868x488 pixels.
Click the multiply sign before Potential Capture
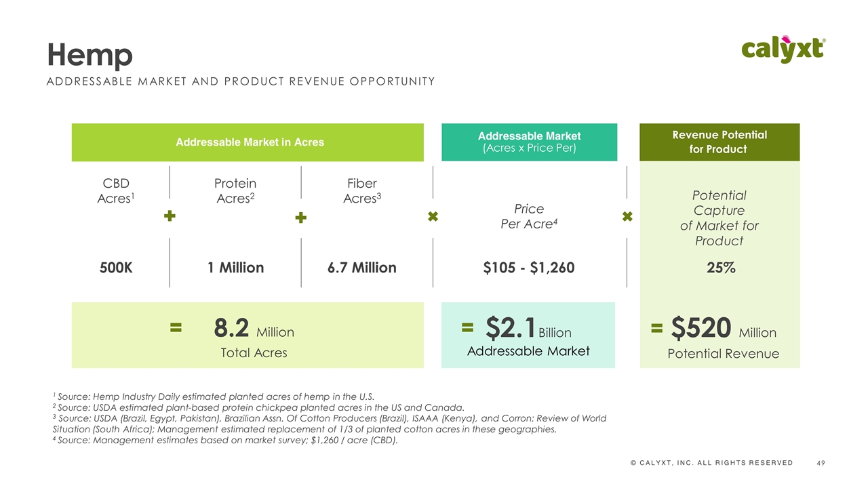tap(627, 217)
